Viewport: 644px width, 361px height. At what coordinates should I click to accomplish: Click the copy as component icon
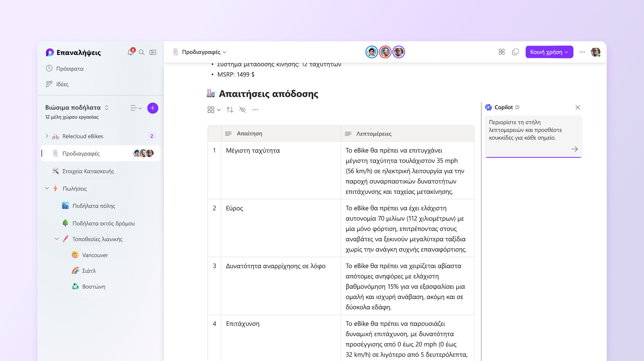tap(515, 52)
